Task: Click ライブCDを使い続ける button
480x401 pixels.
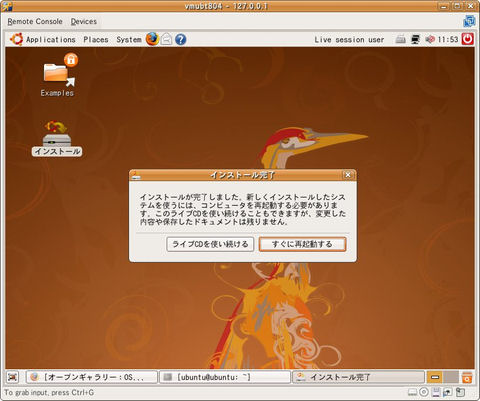Action: (x=210, y=244)
